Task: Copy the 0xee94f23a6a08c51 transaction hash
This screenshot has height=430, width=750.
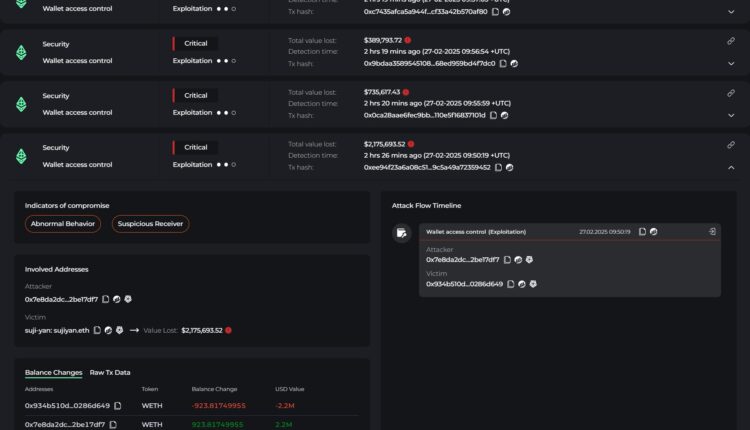Action: click(x=499, y=167)
